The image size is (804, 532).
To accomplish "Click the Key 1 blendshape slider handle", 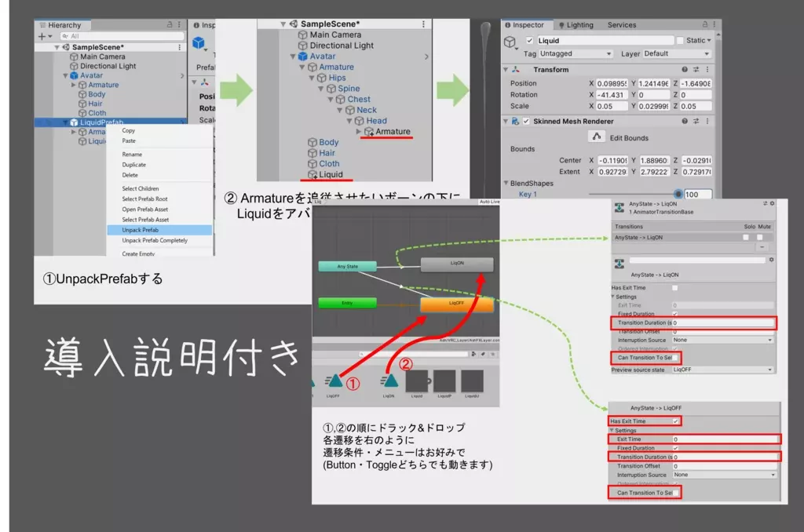I will pyautogui.click(x=678, y=195).
